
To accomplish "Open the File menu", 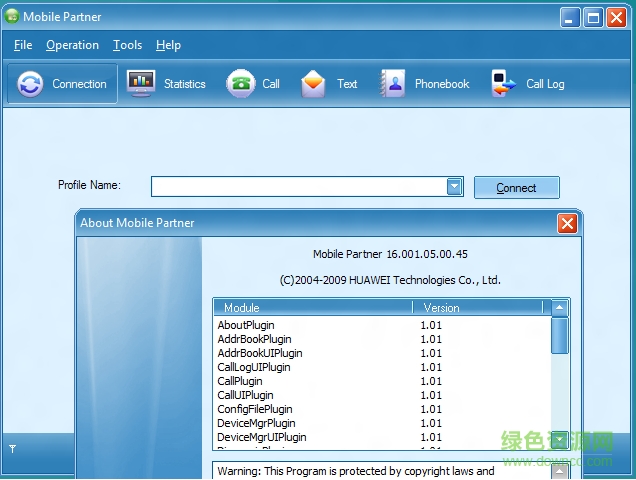I will pyautogui.click(x=23, y=45).
